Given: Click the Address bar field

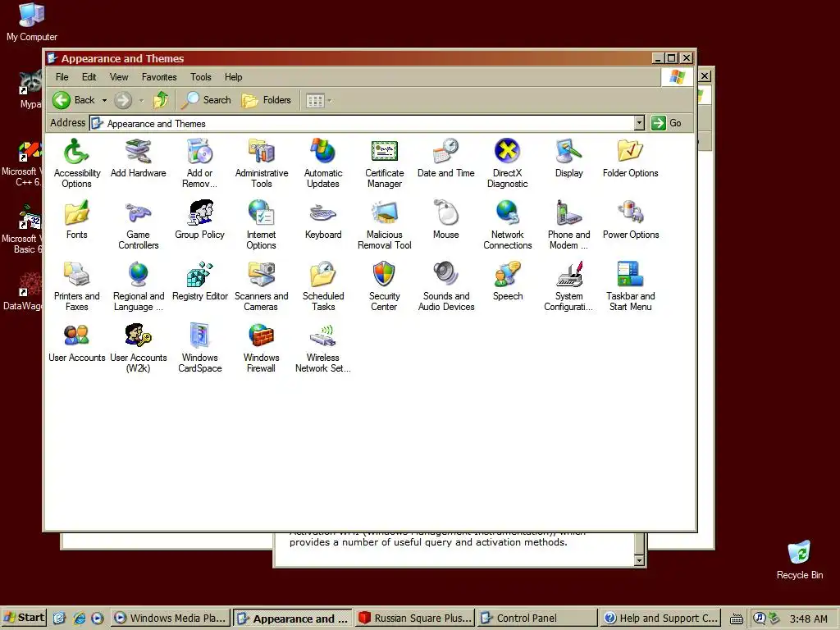Looking at the screenshot, I should pyautogui.click(x=367, y=123).
